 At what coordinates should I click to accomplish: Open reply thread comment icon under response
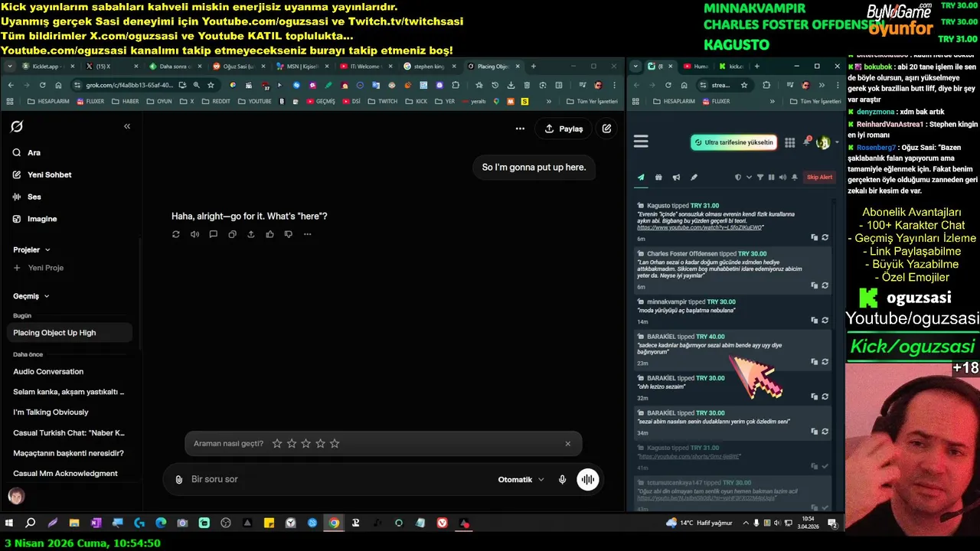(214, 234)
